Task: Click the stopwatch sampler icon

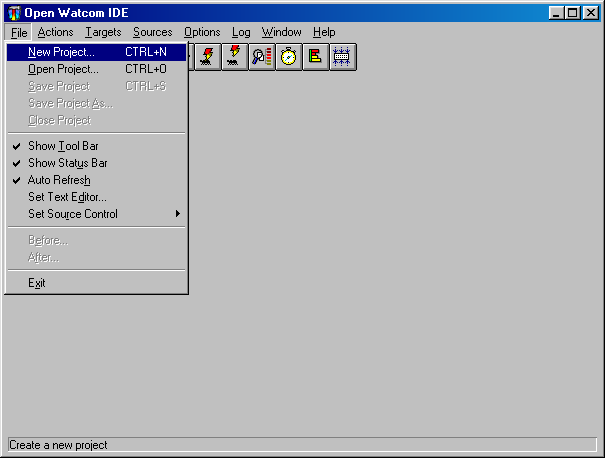Action: [289, 57]
